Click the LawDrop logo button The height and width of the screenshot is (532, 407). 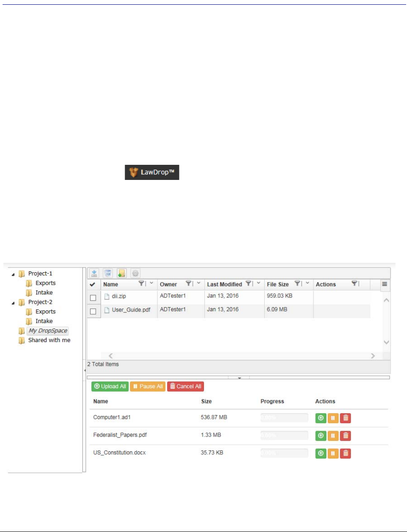coord(152,172)
